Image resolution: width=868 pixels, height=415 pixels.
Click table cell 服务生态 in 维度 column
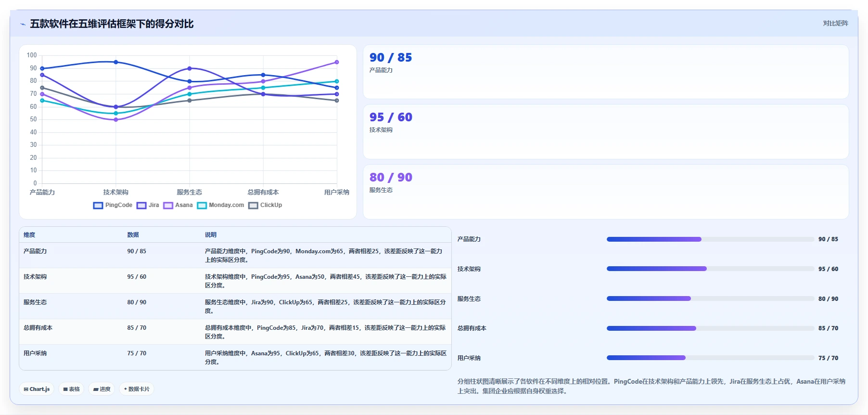[35, 302]
